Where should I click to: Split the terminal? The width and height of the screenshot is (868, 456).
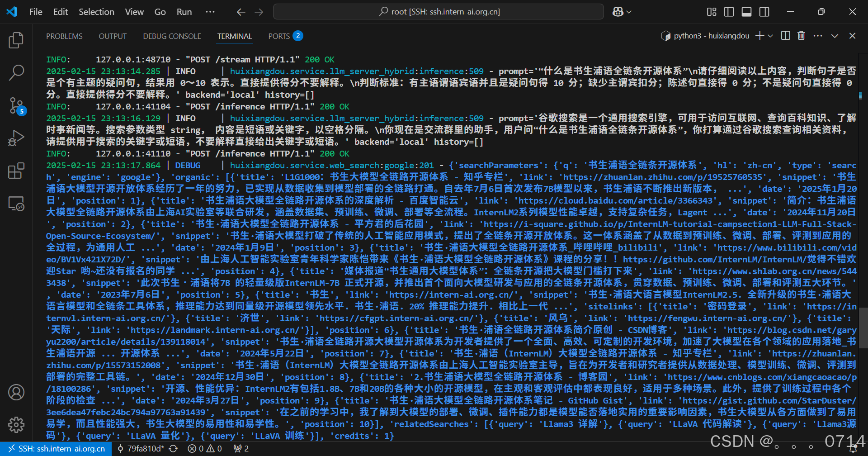[x=786, y=36]
